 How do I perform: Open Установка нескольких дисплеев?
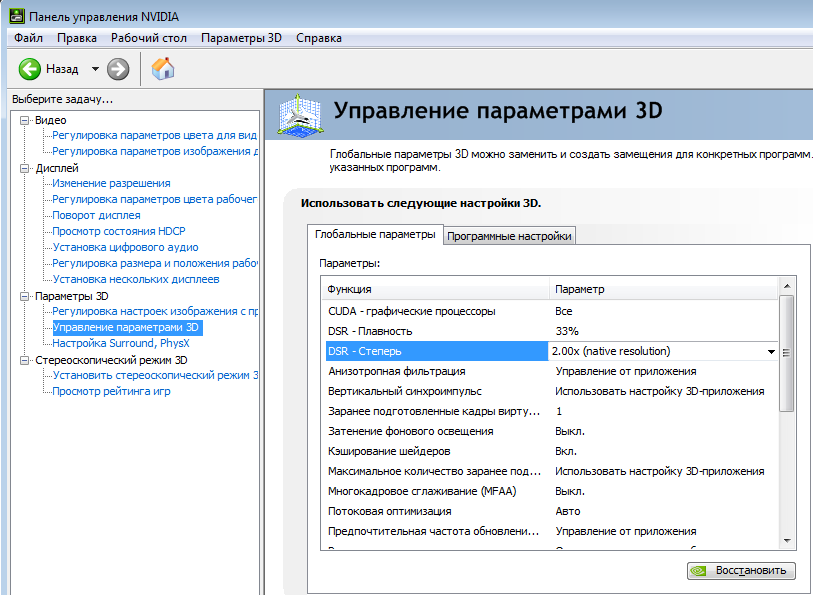click(136, 279)
